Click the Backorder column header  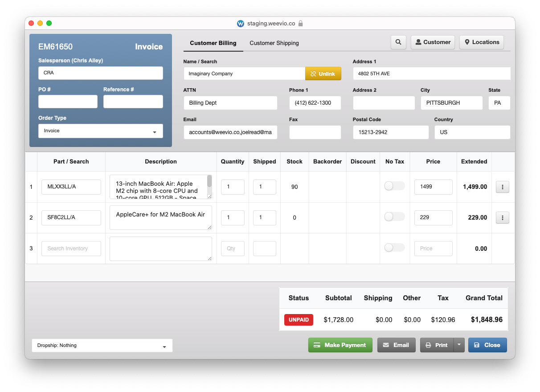coord(327,162)
